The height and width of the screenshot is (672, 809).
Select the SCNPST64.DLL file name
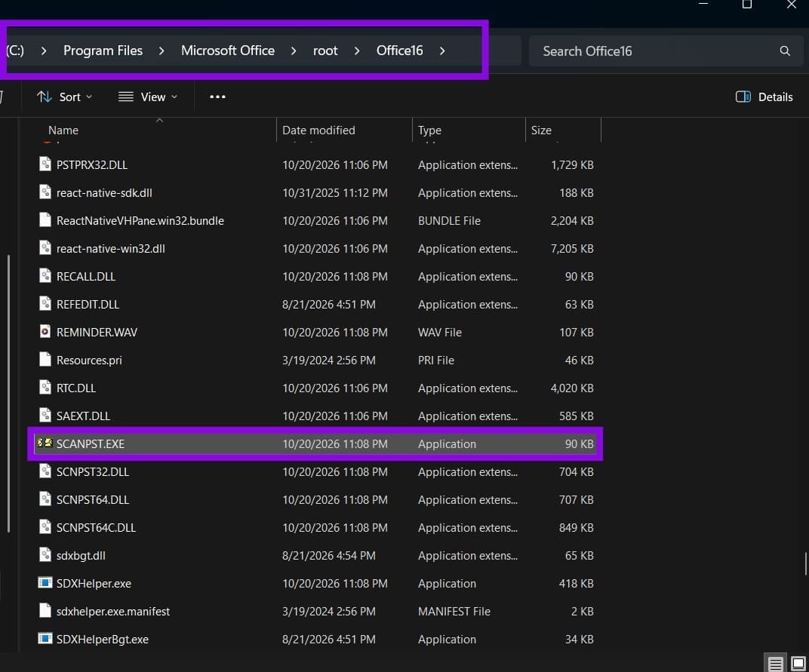coord(92,499)
